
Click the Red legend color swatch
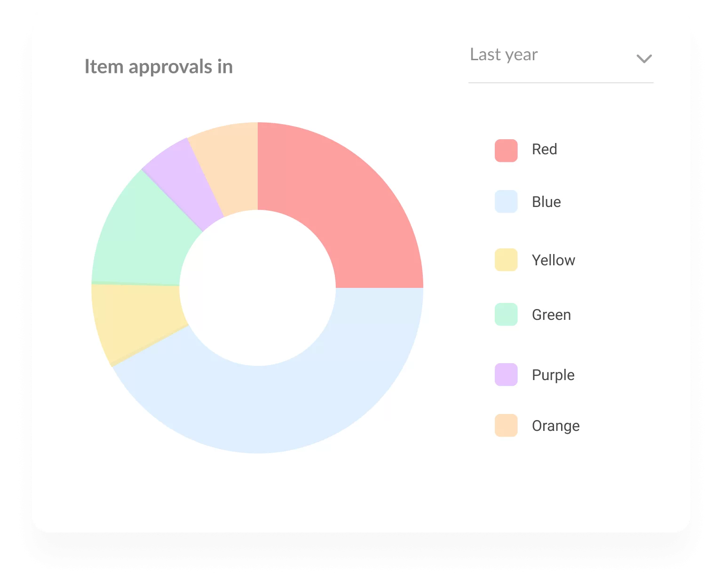[506, 151]
